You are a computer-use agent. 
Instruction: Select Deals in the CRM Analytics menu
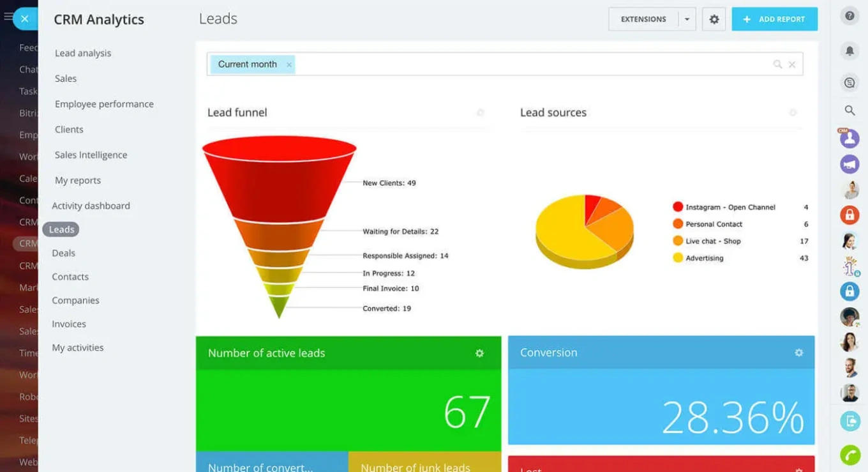pos(63,253)
